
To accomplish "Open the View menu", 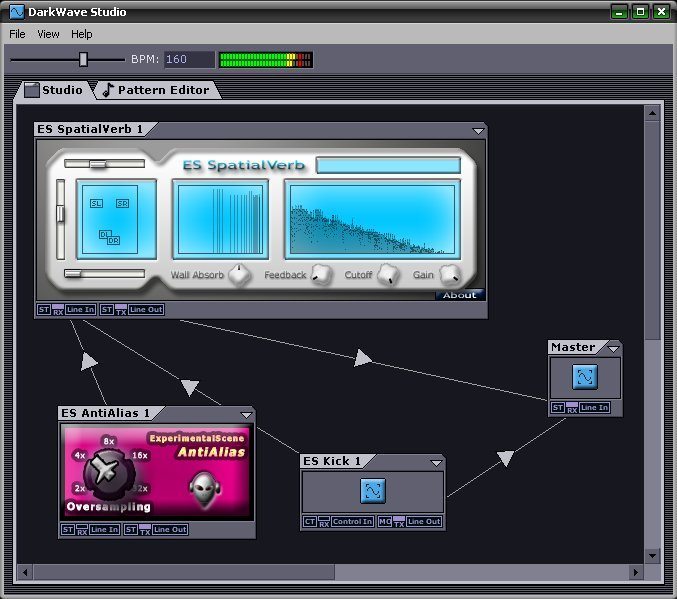I will (48, 34).
